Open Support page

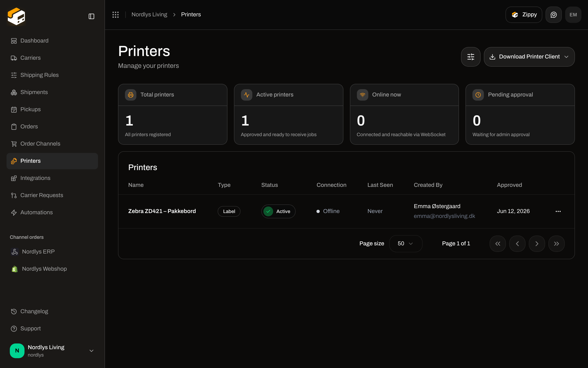pos(52,329)
